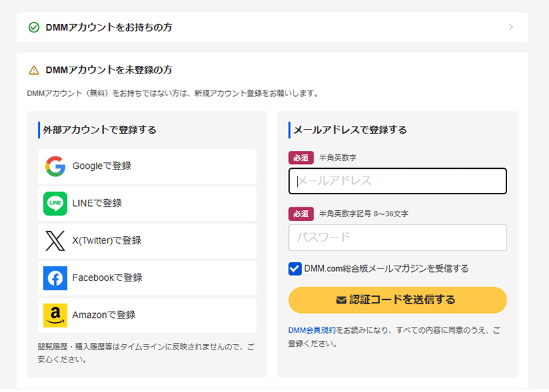
Task: Click 認証コードを送信する text
Action: point(402,300)
